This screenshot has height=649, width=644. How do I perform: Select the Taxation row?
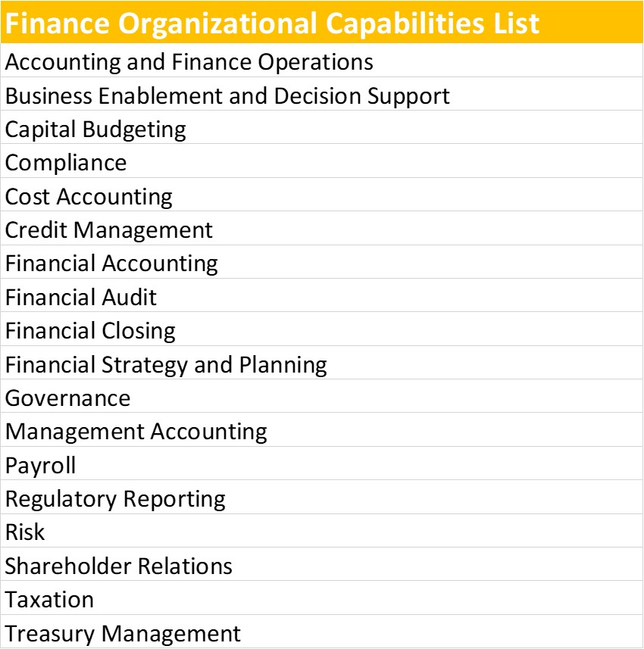(x=50, y=599)
